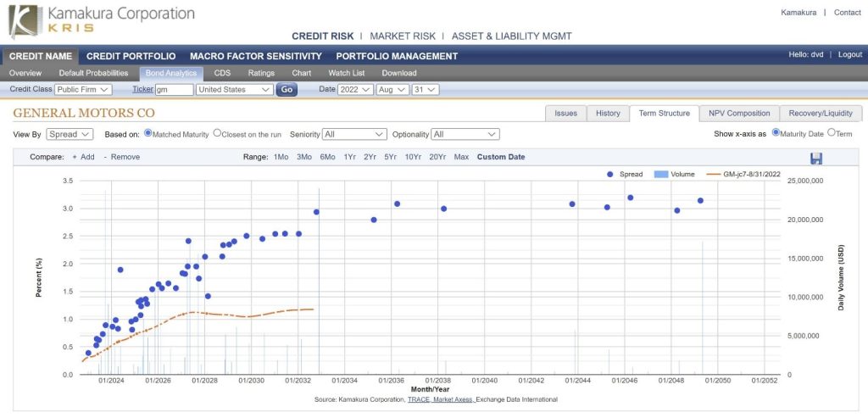This screenshot has width=868, height=418.
Task: Select the Matched Maturity radio button
Action: pyautogui.click(x=147, y=133)
